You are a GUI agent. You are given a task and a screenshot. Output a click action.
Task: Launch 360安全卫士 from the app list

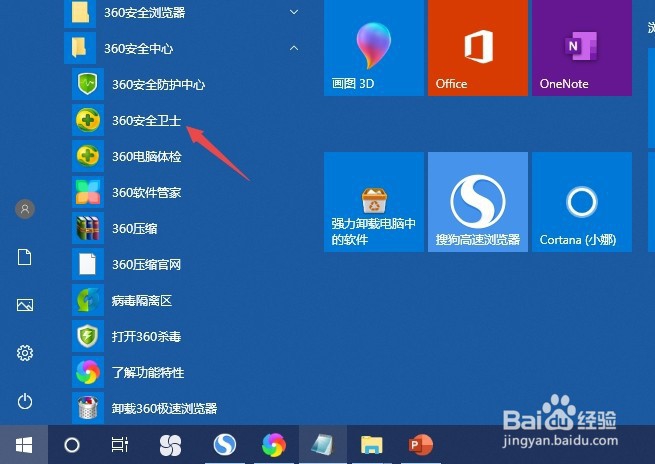pos(146,120)
